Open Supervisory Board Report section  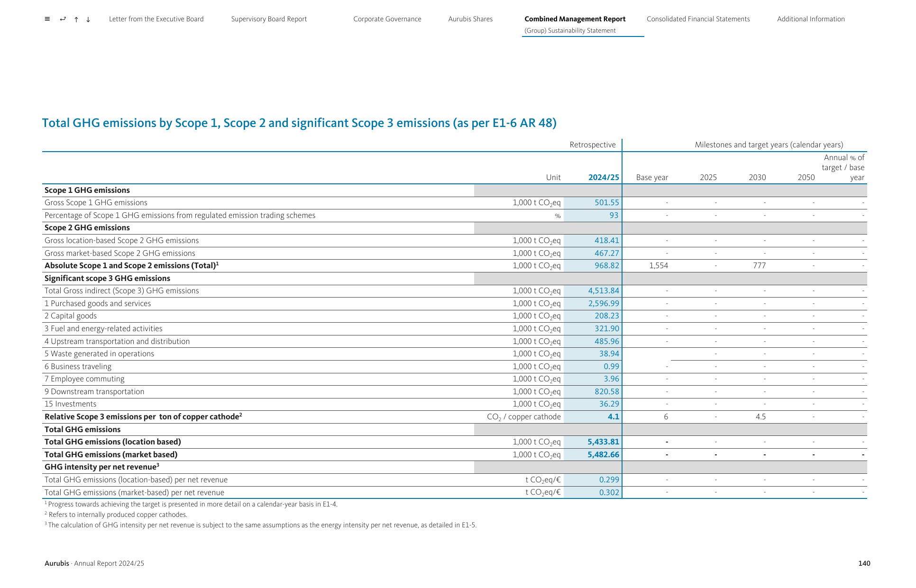click(x=269, y=19)
